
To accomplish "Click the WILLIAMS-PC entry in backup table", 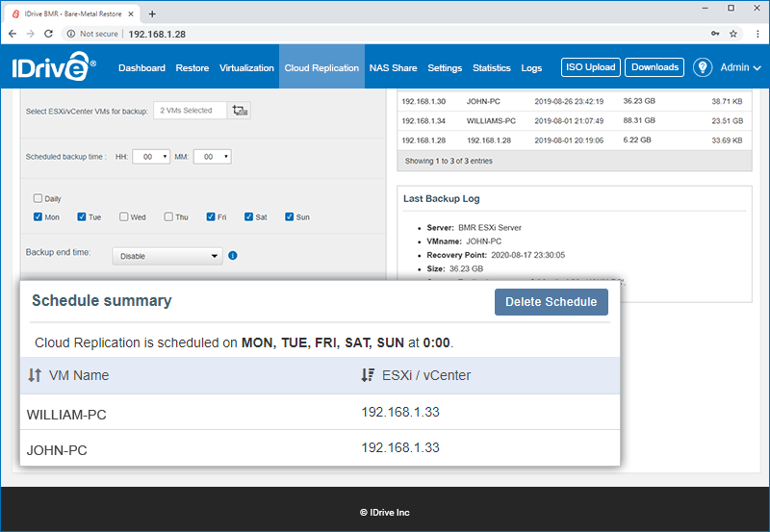I will point(491,120).
